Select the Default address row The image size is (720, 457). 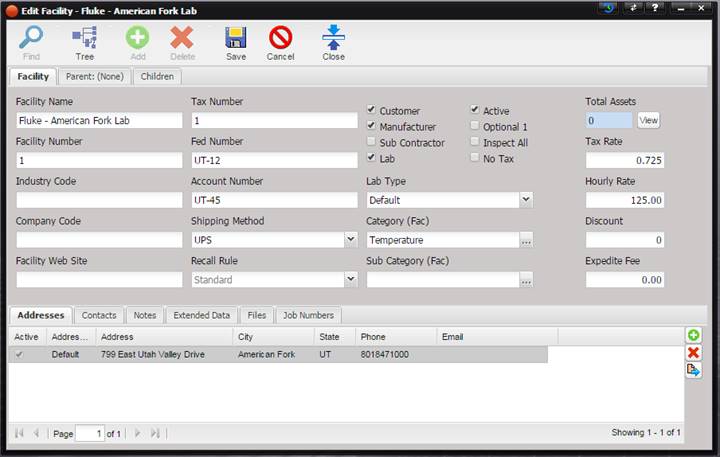point(278,355)
